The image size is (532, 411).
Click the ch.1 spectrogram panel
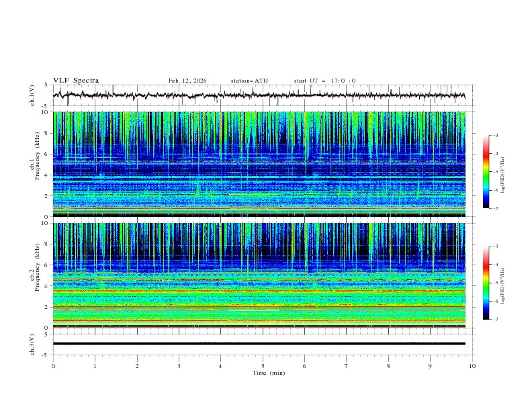[x=259, y=164]
